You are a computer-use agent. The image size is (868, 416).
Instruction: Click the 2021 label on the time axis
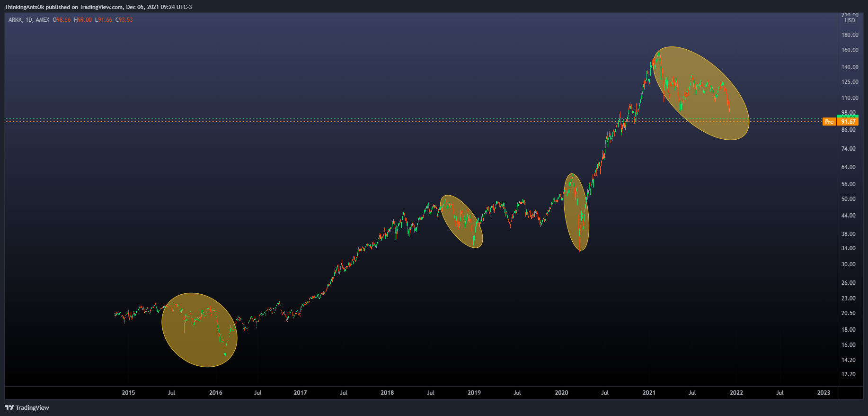coord(649,393)
